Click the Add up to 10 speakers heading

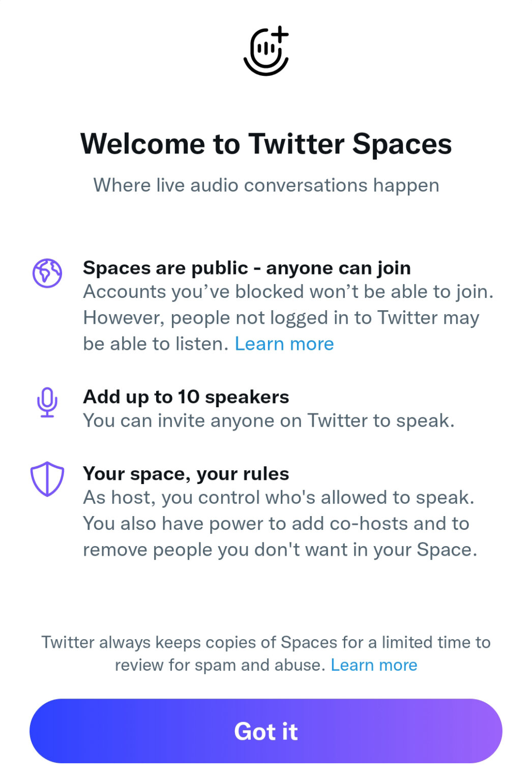coord(186,397)
